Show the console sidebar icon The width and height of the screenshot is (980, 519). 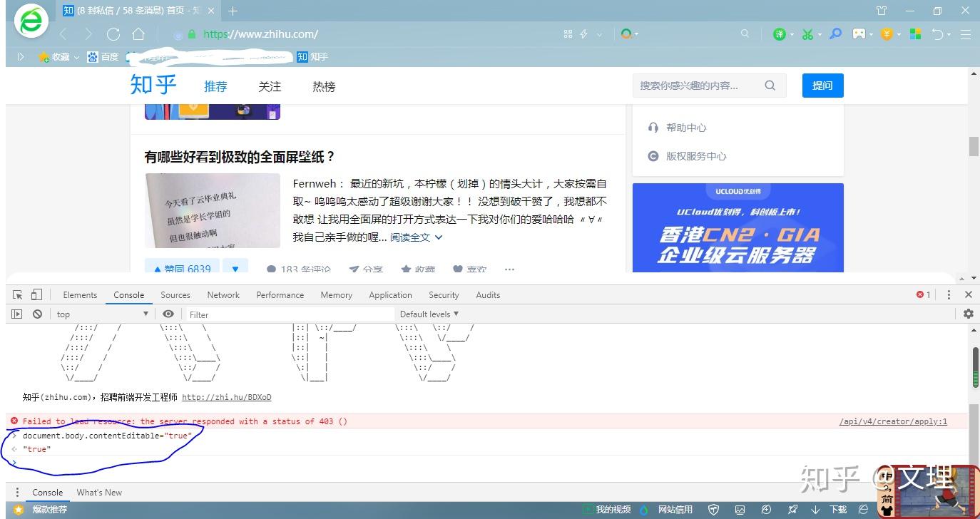(17, 314)
